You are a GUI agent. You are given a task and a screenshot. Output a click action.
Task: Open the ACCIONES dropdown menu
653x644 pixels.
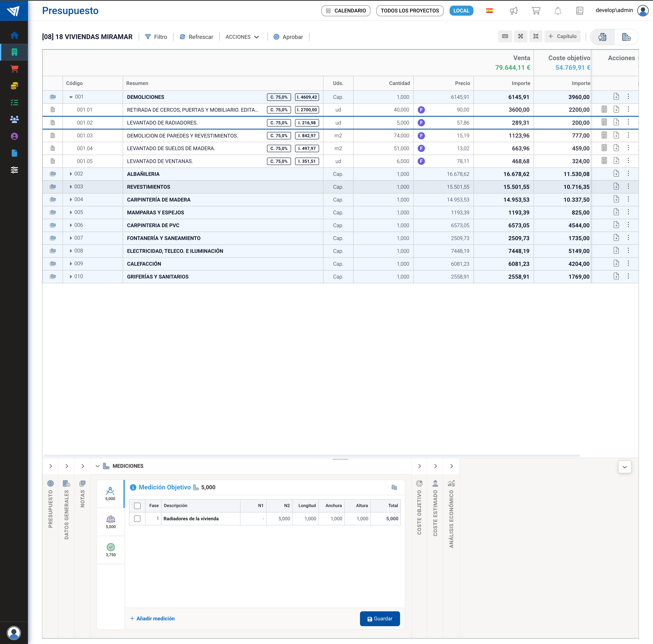(x=242, y=37)
